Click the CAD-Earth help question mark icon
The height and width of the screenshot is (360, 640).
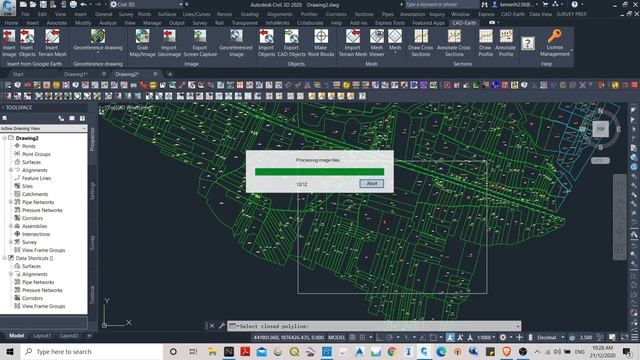pyautogui.click(x=528, y=43)
